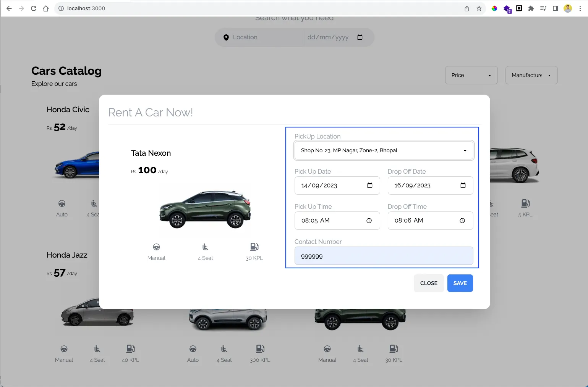Open the Manufacture filter dropdown
Screen dimensions: 588x387
point(531,75)
